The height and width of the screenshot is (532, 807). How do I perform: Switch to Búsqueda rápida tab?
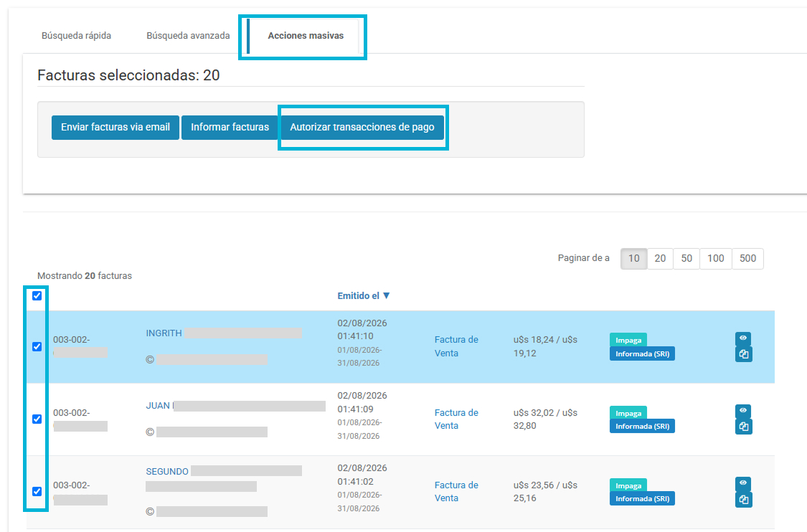point(76,36)
